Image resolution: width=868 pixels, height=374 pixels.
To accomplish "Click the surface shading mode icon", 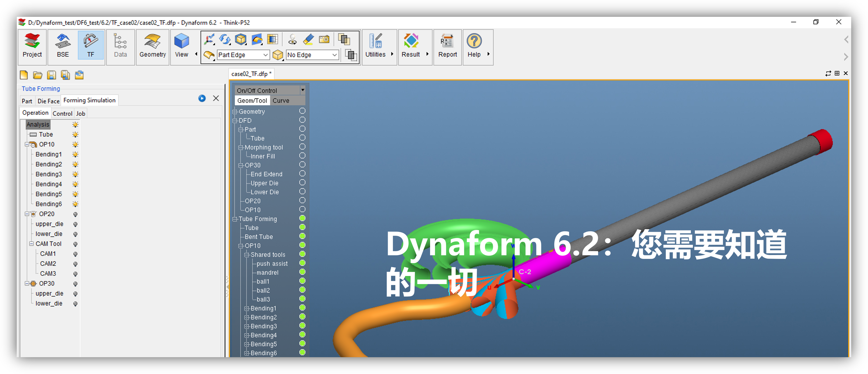I will coord(257,39).
